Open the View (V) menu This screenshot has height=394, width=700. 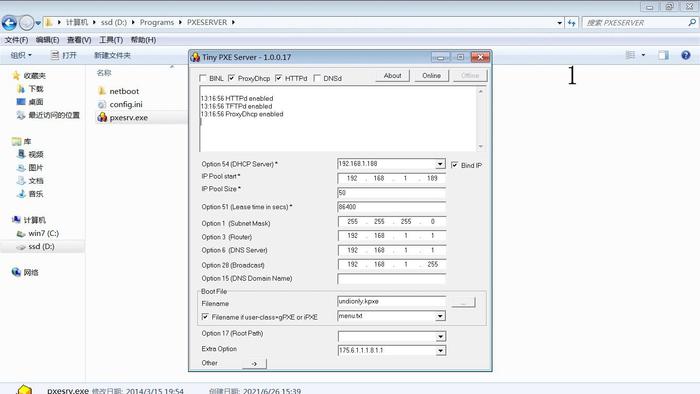(79, 40)
